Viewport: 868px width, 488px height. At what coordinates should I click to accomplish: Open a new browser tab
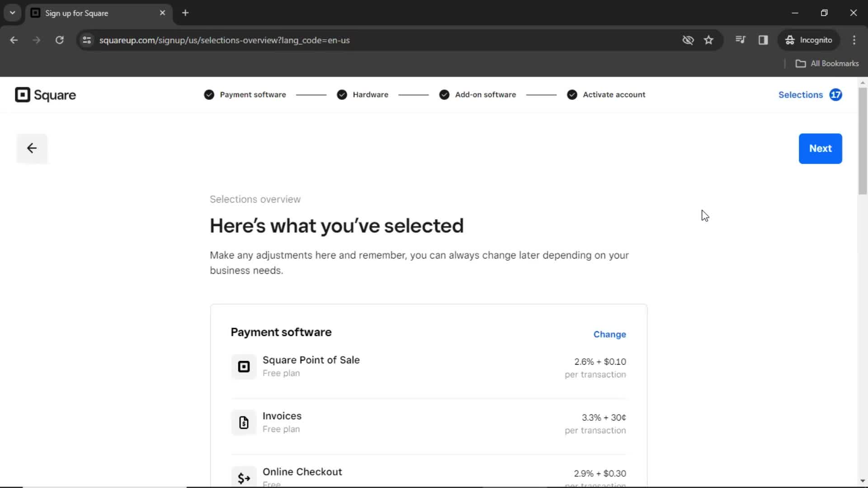[185, 13]
